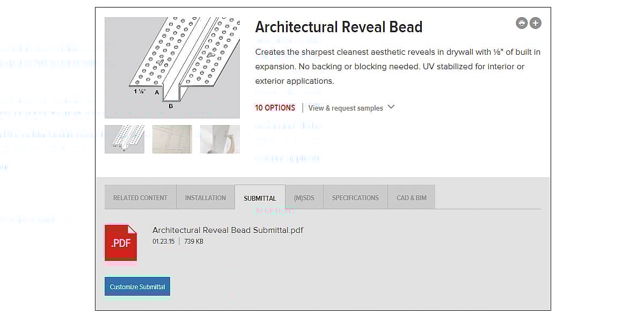Select the middle wall photo thumbnail
644x322 pixels.
[x=172, y=139]
